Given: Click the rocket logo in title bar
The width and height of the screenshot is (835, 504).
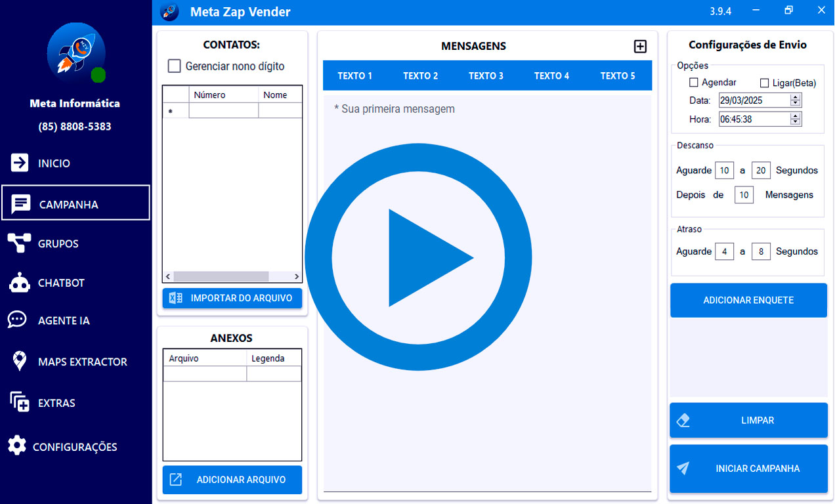Looking at the screenshot, I should click(x=169, y=12).
